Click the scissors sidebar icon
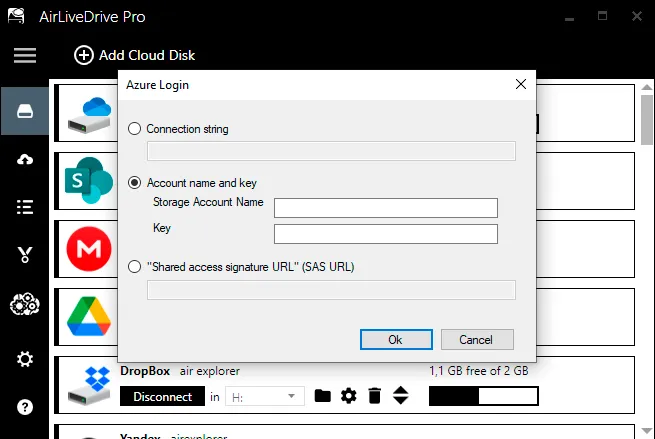The width and height of the screenshot is (655, 439). tap(25, 254)
